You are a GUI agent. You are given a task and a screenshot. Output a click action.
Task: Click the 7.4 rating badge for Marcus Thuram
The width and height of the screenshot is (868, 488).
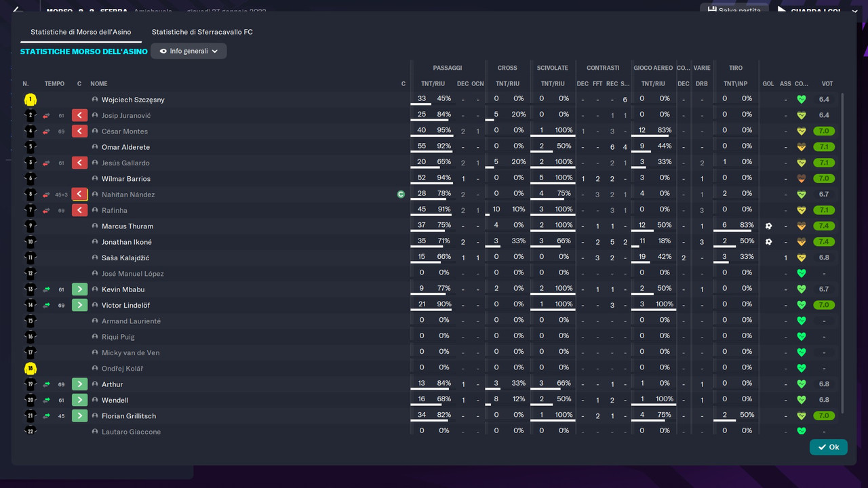824,226
